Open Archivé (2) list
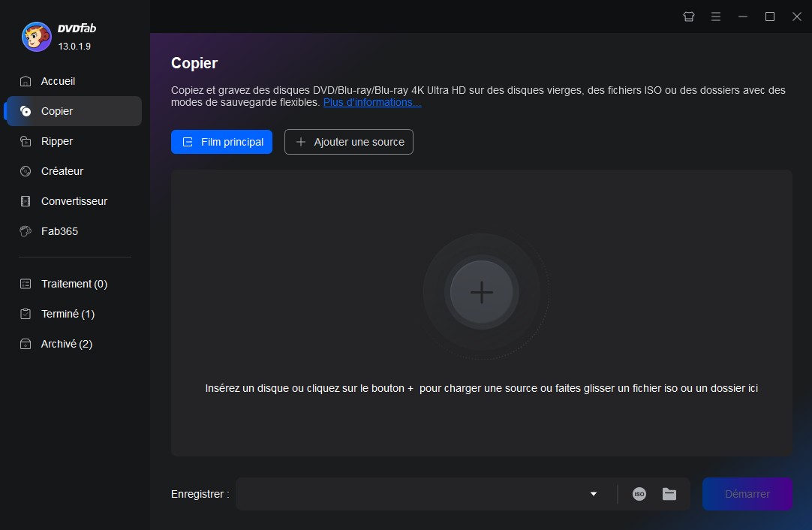Viewport: 812px width, 530px height. pyautogui.click(x=73, y=344)
